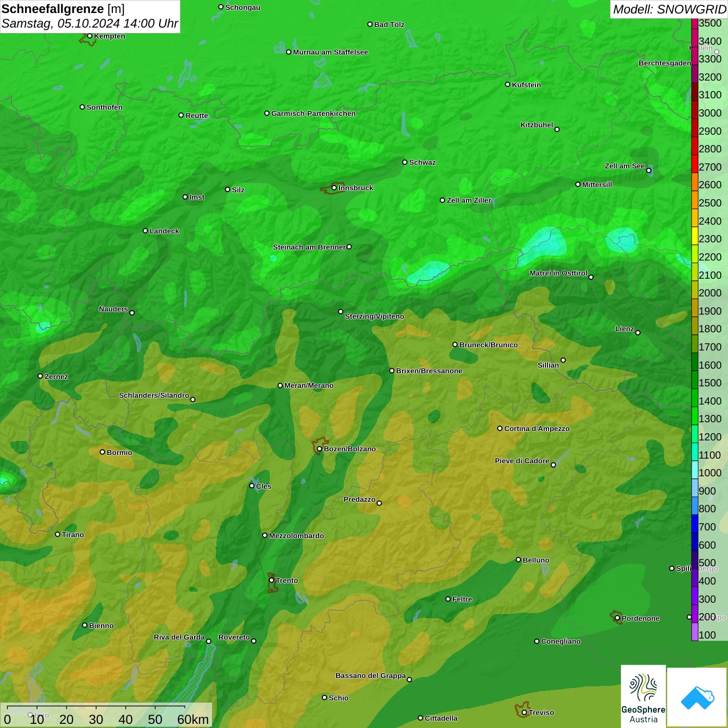The height and width of the screenshot is (728, 728).
Task: Click the Garmisch-Partenkirchen label
Action: point(314,113)
